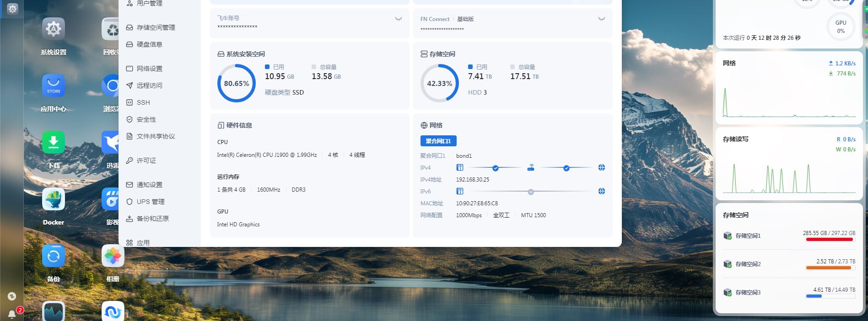The image size is (868, 321).
Task: Open the 影视 app icon
Action: coord(110,199)
